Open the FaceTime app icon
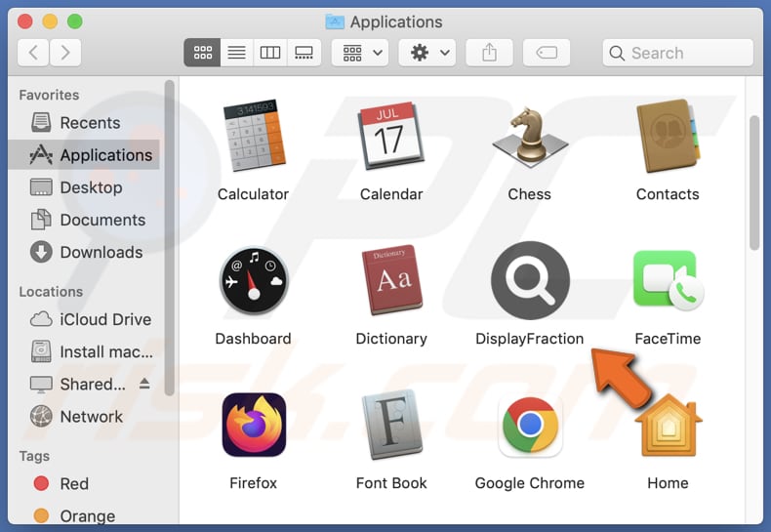The width and height of the screenshot is (771, 532). tap(669, 280)
